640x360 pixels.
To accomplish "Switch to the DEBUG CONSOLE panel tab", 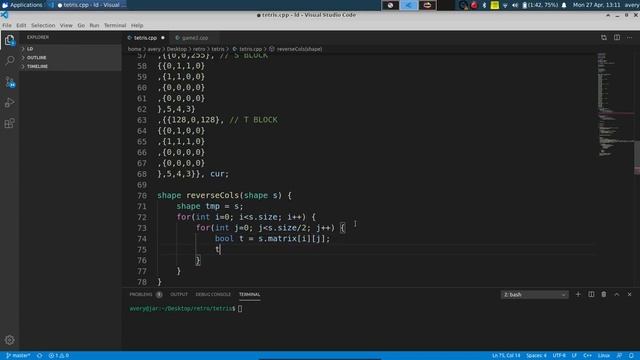I will [x=213, y=294].
